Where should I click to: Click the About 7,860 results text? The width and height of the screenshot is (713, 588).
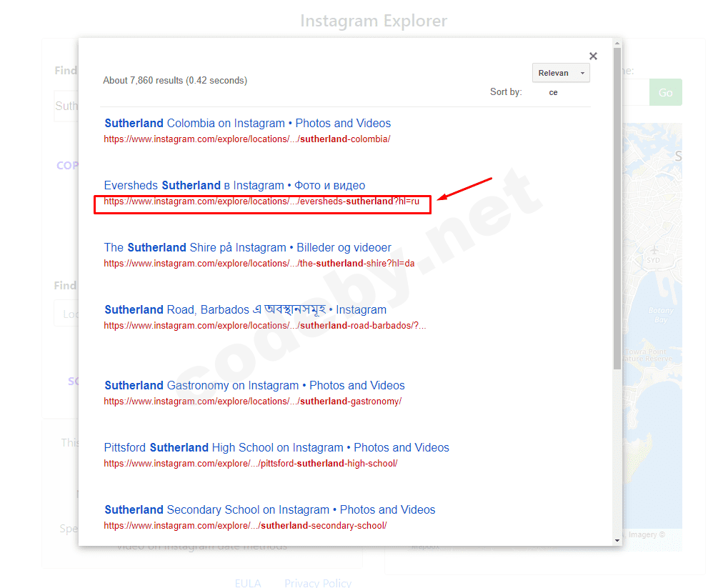175,81
